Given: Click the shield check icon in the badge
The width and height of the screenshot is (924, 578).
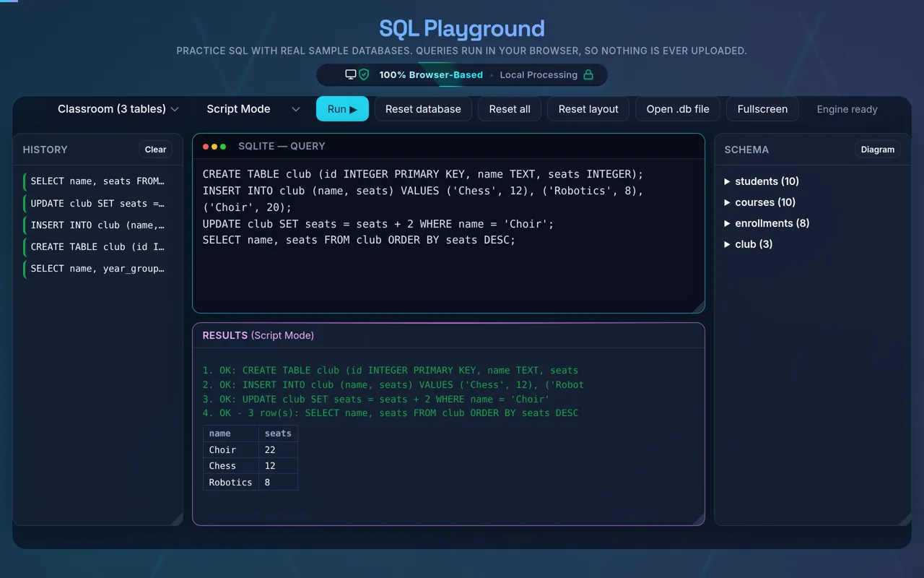Looking at the screenshot, I should 364,74.
